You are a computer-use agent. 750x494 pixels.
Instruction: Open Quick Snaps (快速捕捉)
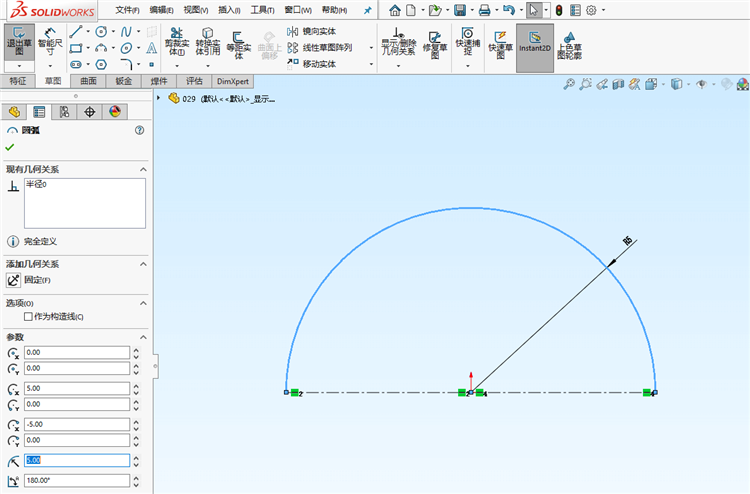click(x=467, y=41)
